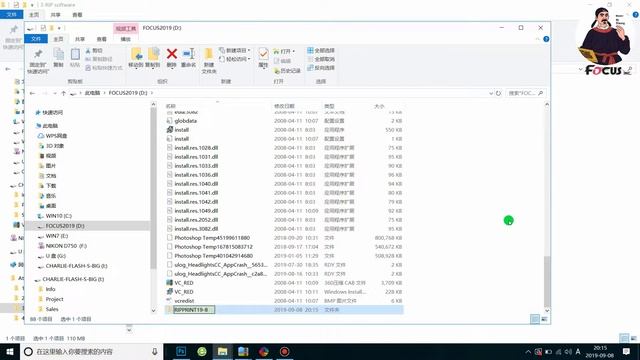Screen dimensions: 640x360
Task: Switch to the Play (播放) ribbon tab
Action: pyautogui.click(x=125, y=39)
